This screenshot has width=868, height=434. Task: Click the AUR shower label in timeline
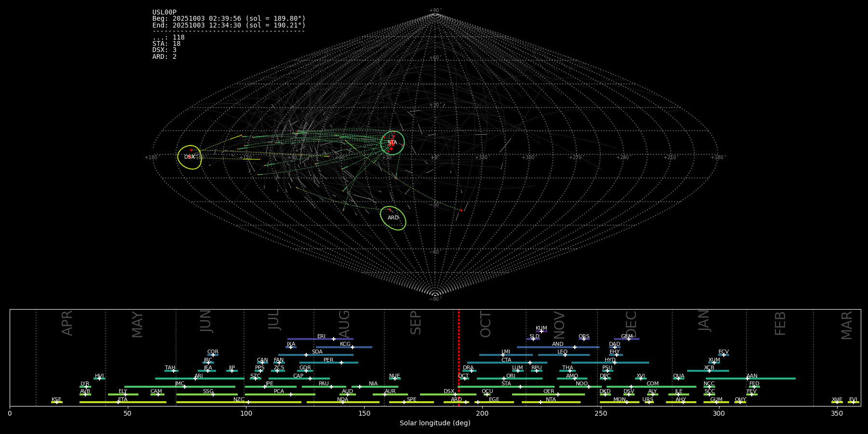(x=390, y=392)
